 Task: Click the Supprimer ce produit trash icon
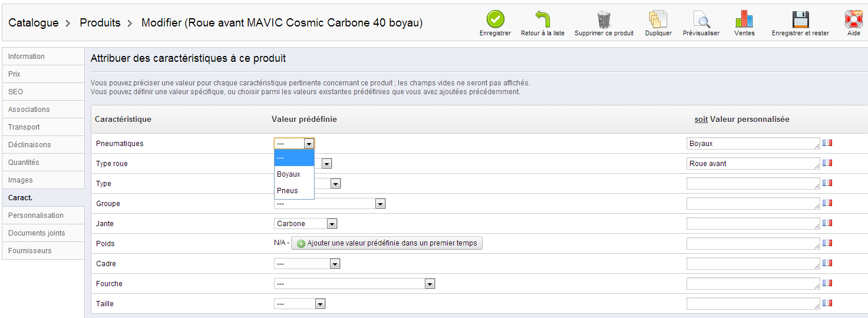click(604, 19)
